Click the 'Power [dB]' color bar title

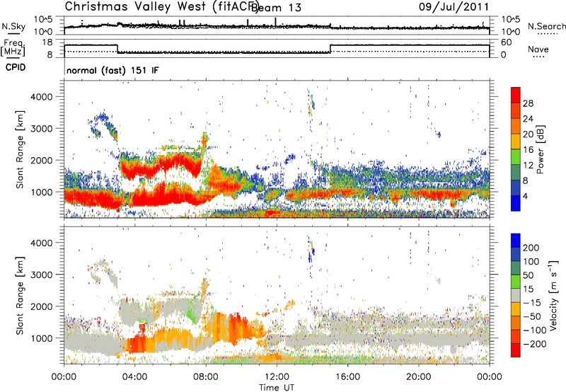(x=540, y=149)
